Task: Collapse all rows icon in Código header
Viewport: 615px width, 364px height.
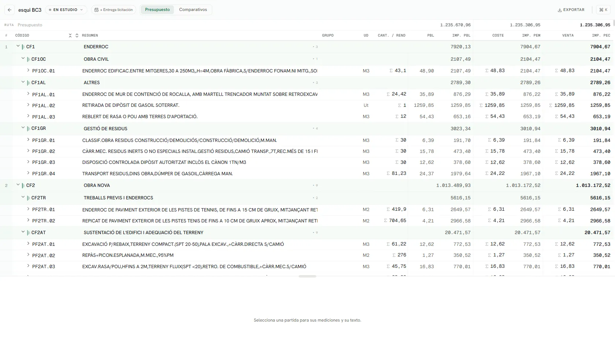Action: [x=70, y=35]
